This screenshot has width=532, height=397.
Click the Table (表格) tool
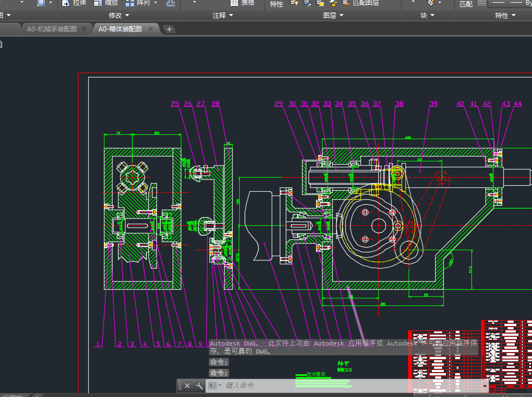[242, 3]
